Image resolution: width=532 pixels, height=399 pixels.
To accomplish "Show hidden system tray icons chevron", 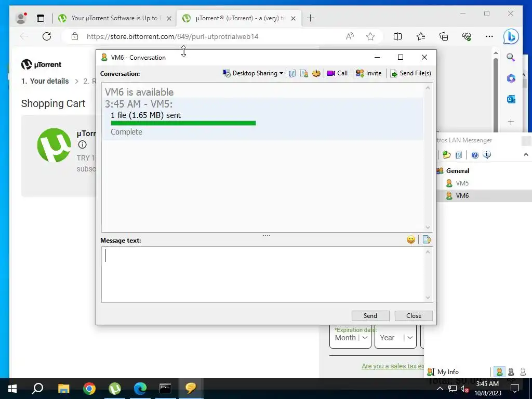I will coord(440,389).
